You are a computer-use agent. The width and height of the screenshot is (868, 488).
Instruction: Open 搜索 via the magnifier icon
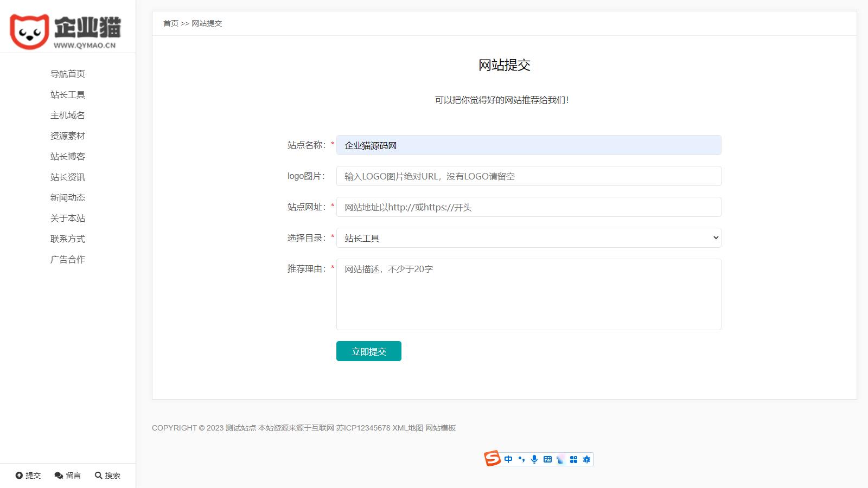[98, 476]
